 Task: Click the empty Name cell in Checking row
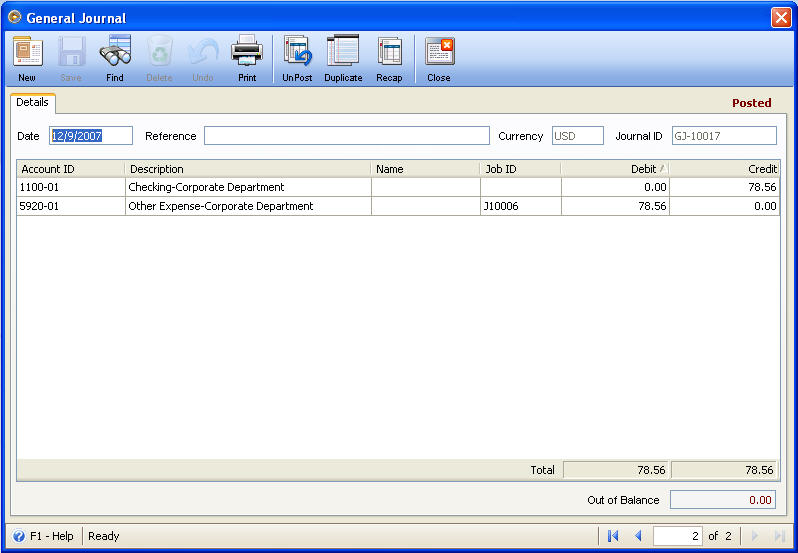point(426,187)
